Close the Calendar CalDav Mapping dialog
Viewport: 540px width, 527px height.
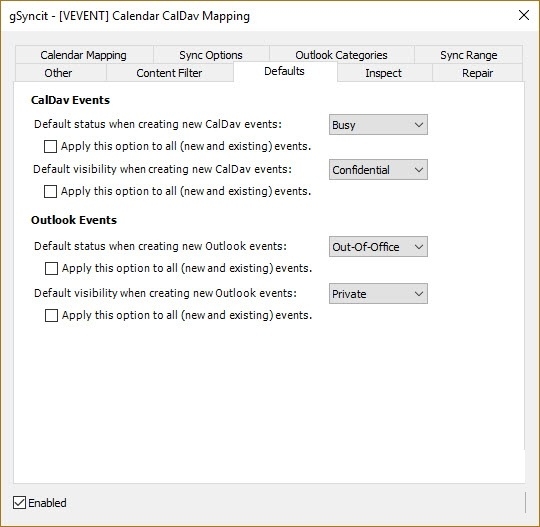pos(524,15)
